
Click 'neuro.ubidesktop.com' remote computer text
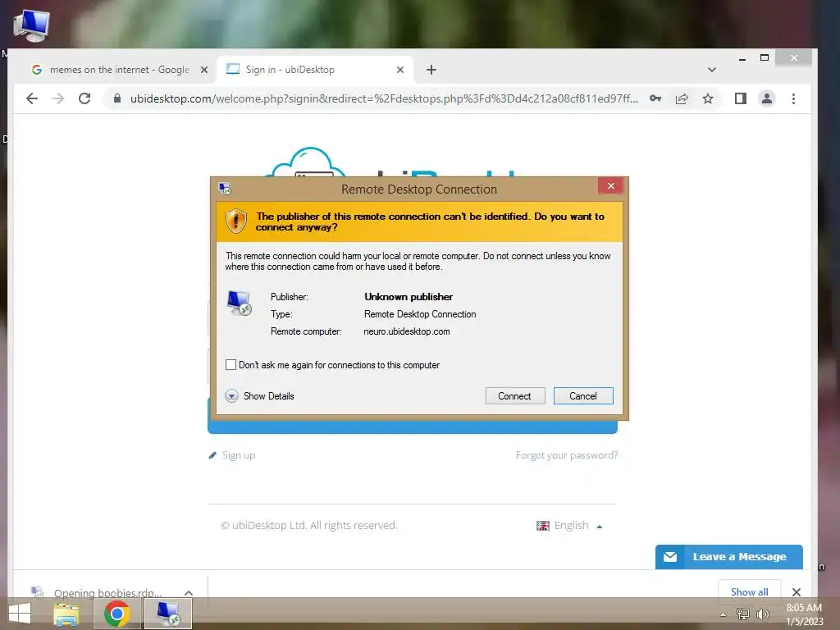(x=407, y=331)
